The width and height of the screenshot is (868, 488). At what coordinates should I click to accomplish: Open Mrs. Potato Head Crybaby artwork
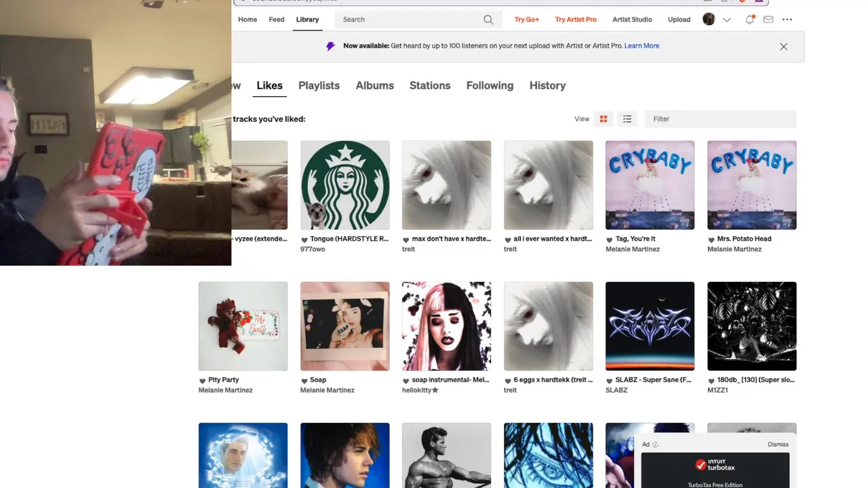(752, 185)
